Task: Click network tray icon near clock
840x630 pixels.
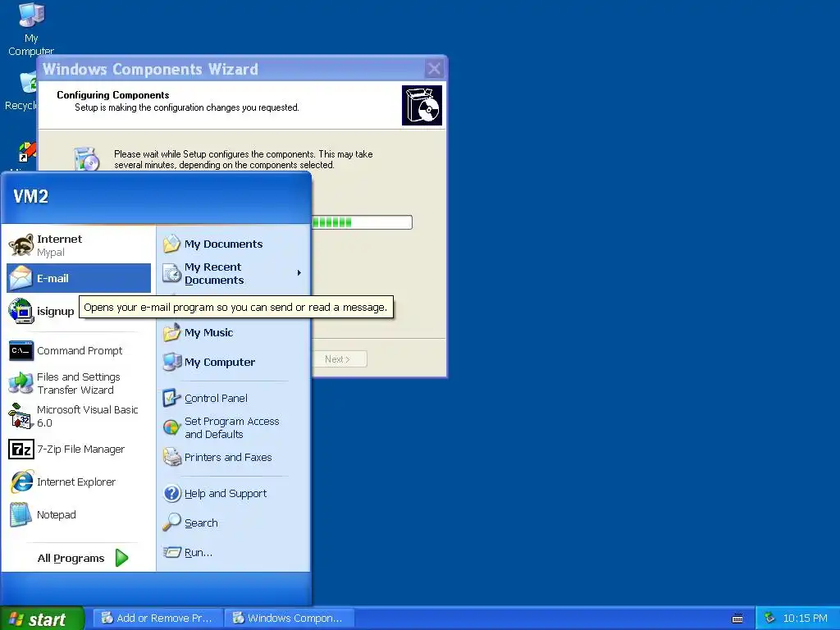Action: (769, 618)
